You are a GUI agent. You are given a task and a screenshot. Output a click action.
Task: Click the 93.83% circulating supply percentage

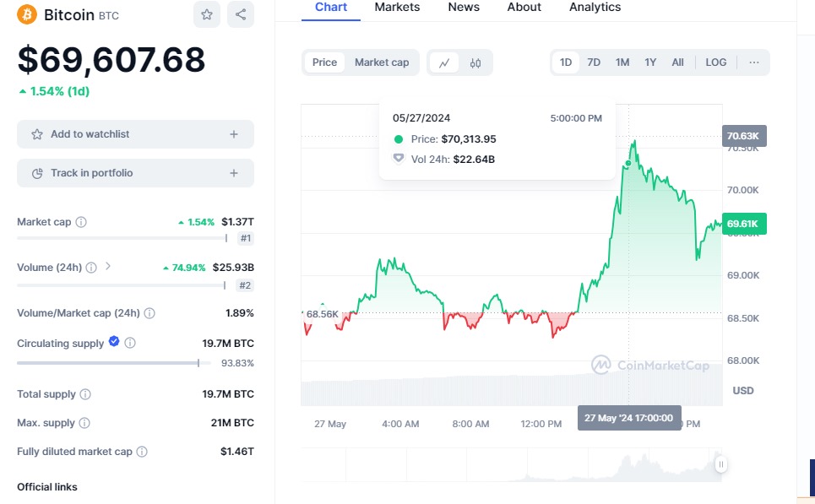pos(237,363)
